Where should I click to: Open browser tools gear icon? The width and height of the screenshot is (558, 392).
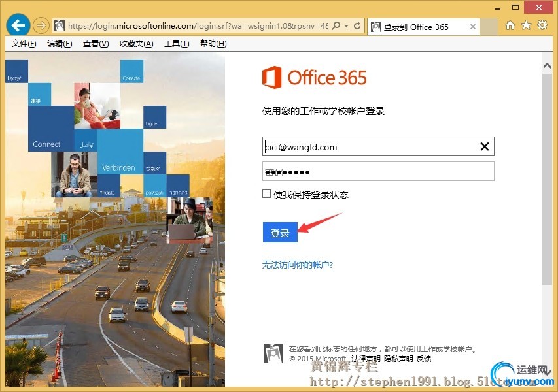[542, 25]
